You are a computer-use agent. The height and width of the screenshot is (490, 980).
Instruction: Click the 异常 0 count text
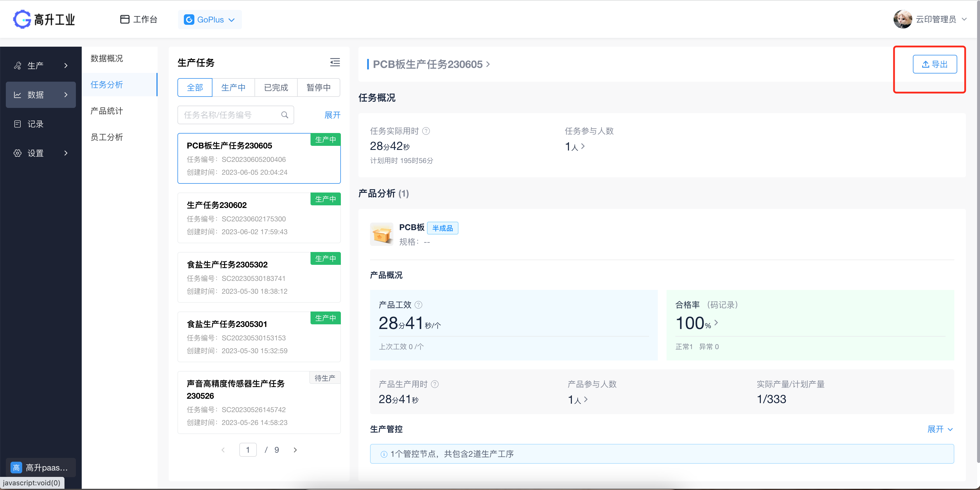pos(709,347)
